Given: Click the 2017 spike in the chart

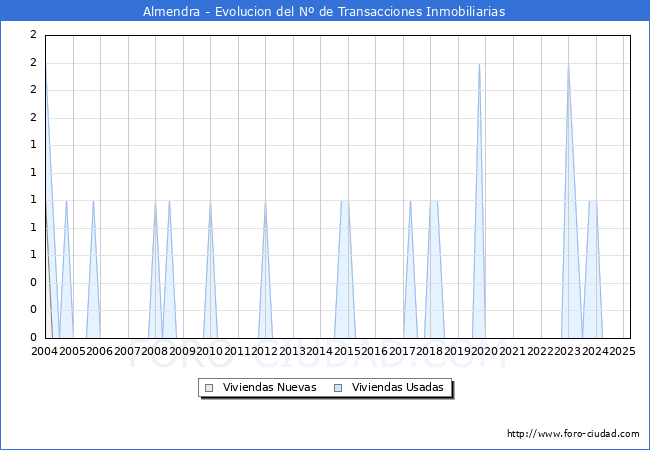Looking at the screenshot, I should pos(410,203).
